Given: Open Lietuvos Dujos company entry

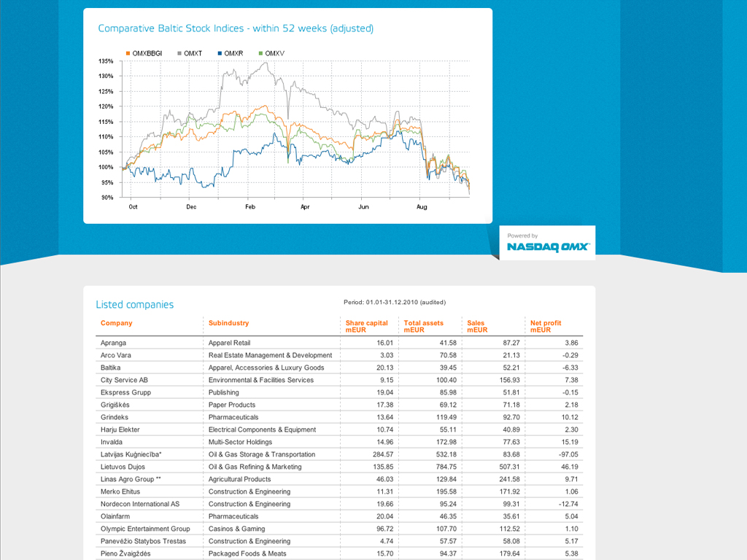Looking at the screenshot, I should pyautogui.click(x=123, y=467).
